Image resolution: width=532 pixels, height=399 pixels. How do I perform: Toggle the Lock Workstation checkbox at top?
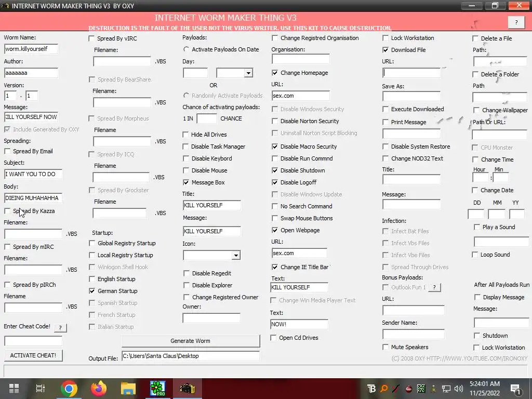click(385, 38)
